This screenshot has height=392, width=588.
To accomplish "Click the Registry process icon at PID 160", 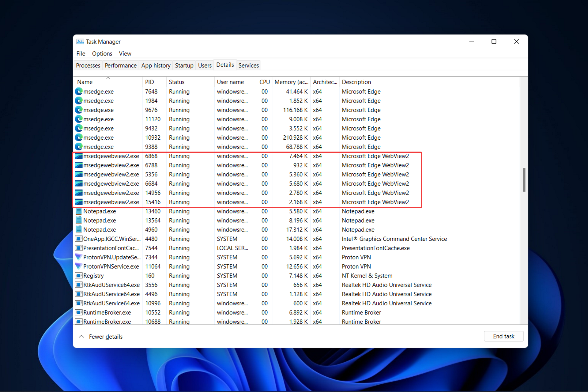I will pos(79,276).
